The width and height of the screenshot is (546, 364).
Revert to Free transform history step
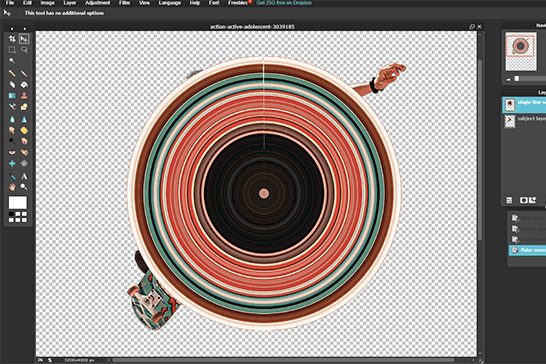coord(527,240)
